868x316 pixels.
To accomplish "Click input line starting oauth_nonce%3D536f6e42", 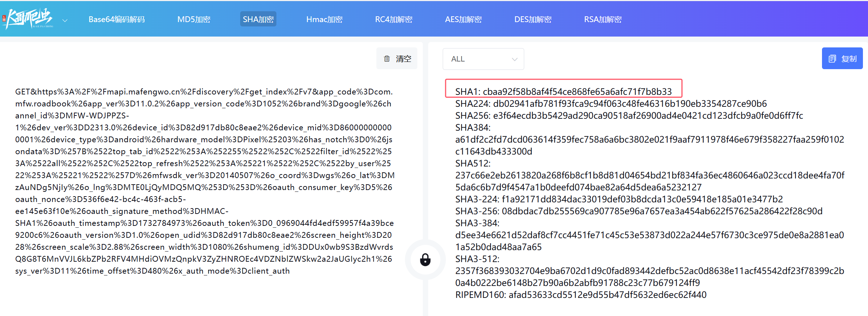I will [x=100, y=199].
